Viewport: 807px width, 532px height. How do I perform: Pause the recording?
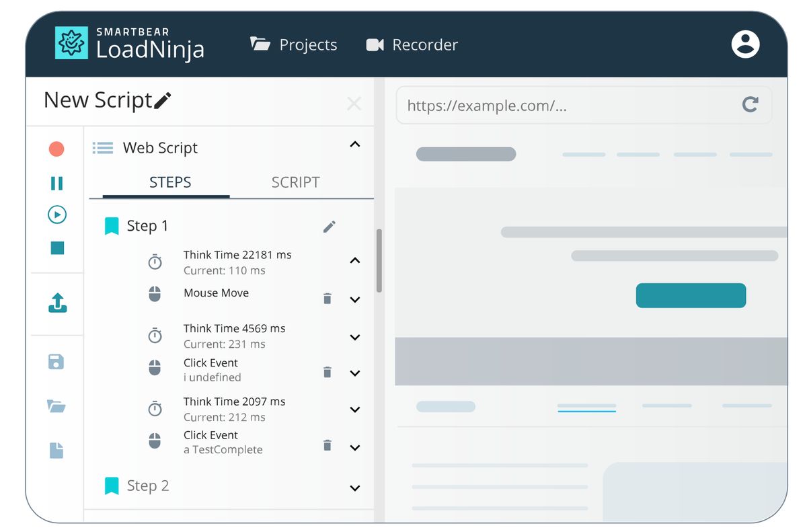pyautogui.click(x=56, y=183)
